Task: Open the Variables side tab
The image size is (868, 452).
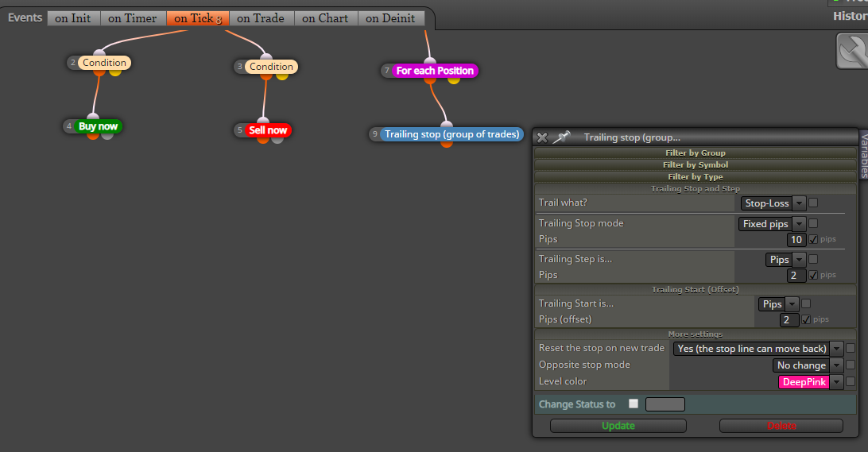Action: click(x=863, y=155)
